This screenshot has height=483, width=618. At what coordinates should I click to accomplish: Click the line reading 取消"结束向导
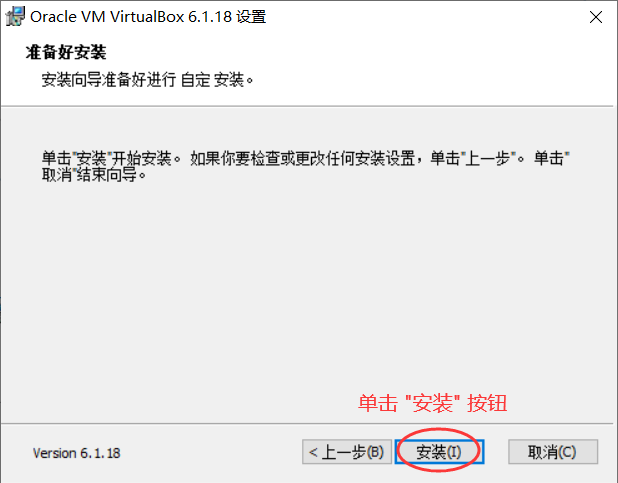tap(94, 175)
